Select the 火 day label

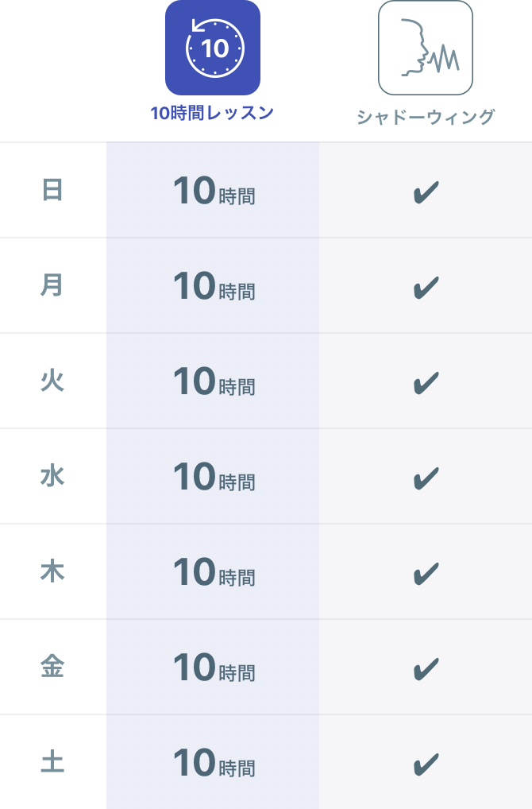[52, 381]
